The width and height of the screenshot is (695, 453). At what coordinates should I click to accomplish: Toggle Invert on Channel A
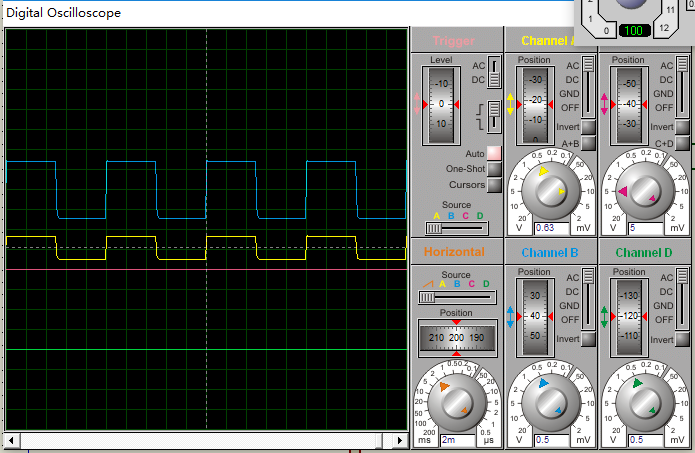tap(588, 127)
